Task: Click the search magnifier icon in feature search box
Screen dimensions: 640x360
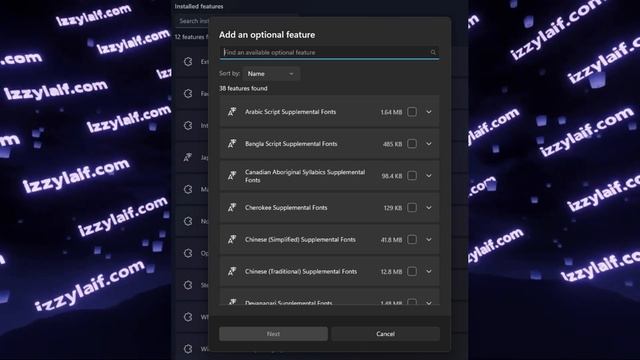Action: (433, 52)
